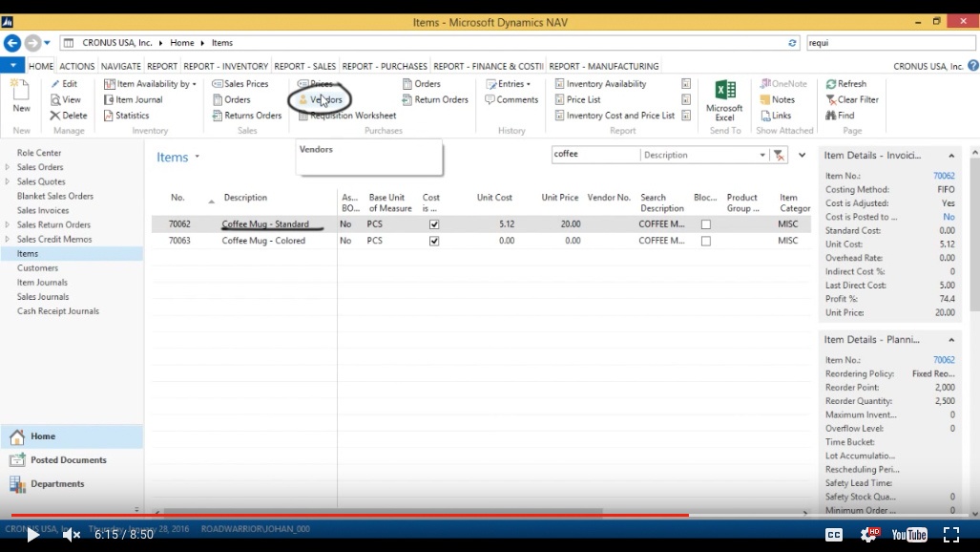
Task: Open Item Availability by dropdown
Action: (x=150, y=83)
